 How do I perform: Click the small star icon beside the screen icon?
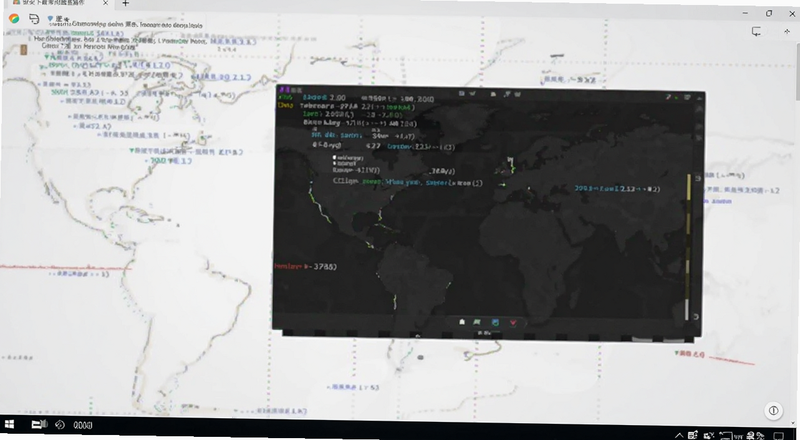787,32
